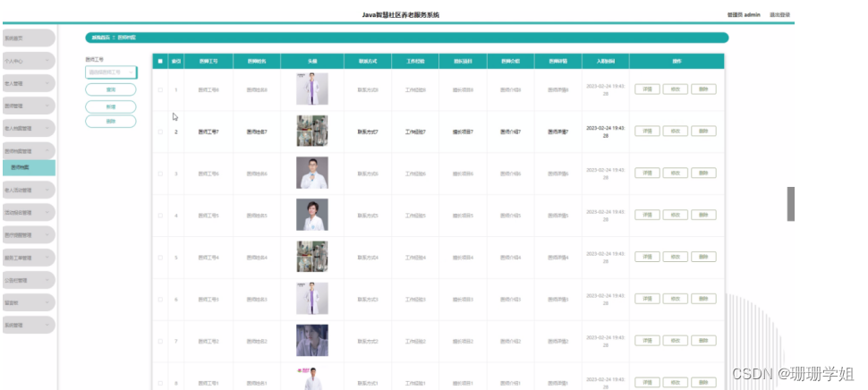Open the avatar photo in row 1

tap(312, 89)
